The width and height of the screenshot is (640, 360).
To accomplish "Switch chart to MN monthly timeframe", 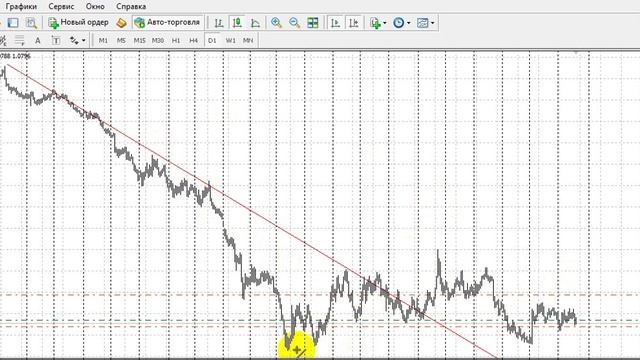I will click(248, 40).
